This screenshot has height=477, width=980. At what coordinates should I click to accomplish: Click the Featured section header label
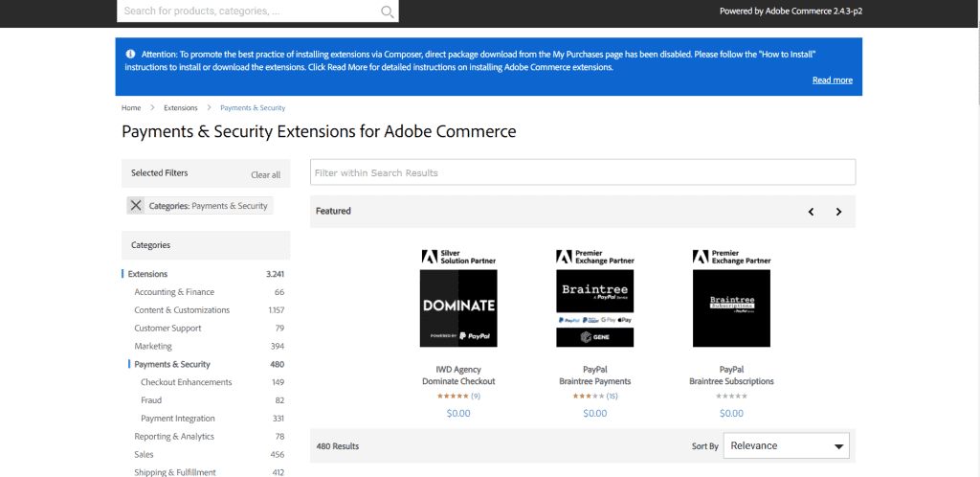point(333,212)
